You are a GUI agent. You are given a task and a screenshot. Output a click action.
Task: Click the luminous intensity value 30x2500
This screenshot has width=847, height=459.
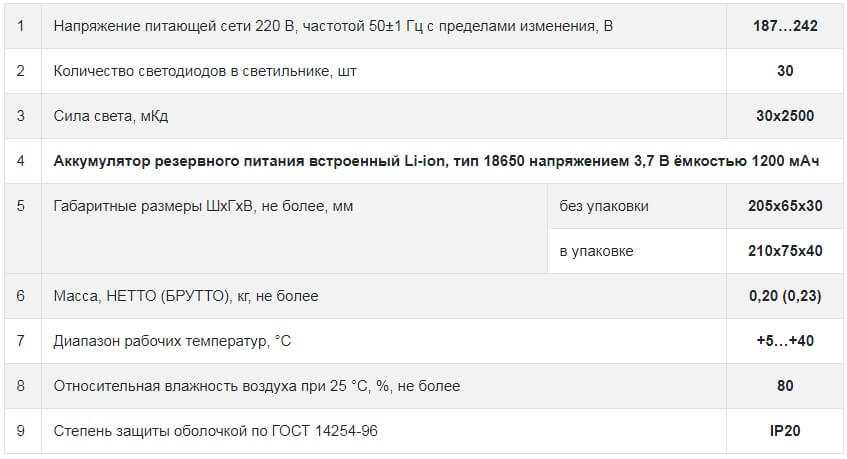pyautogui.click(x=785, y=116)
